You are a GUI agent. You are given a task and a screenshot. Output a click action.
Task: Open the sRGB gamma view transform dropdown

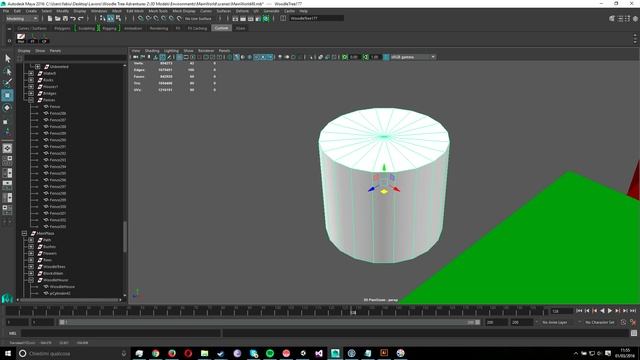pyautogui.click(x=413, y=57)
